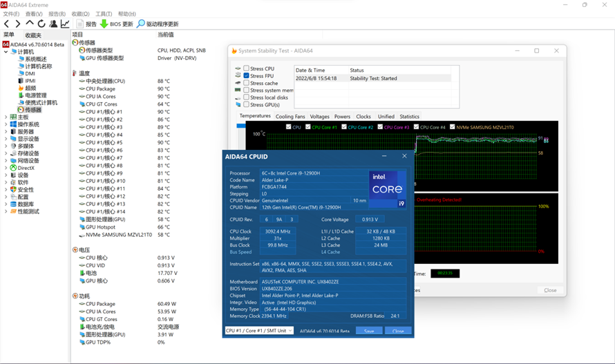615x364 pixels.
Task: Click the BIOS 更新 green arrow icon
Action: [x=104, y=24]
